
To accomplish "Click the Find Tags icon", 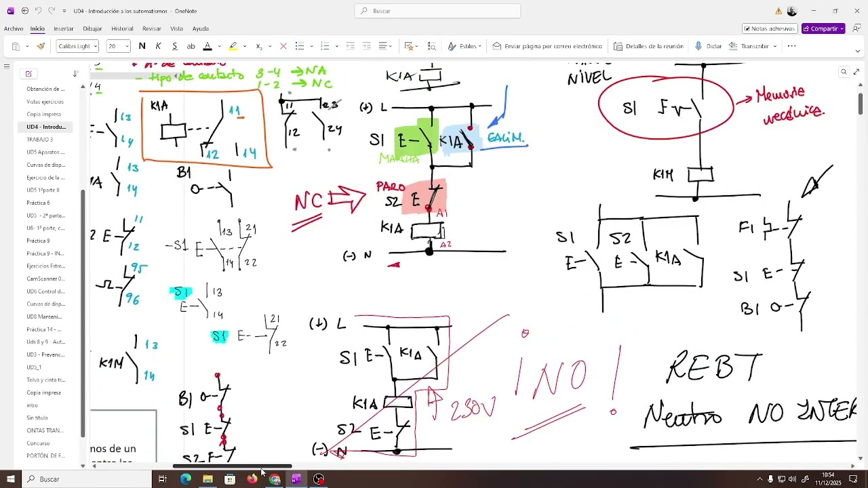I will [432, 46].
